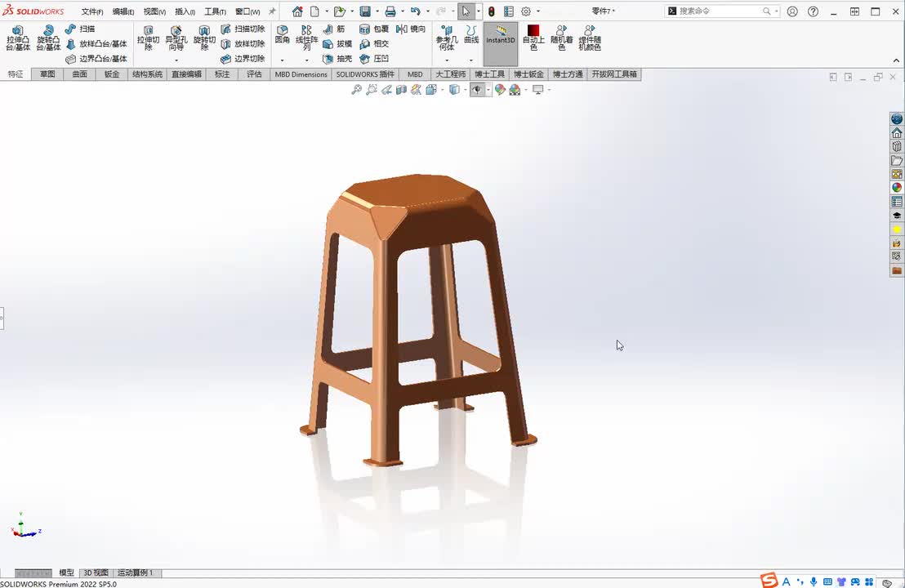Open dropdown arrow below Hole Wizard

(176, 60)
